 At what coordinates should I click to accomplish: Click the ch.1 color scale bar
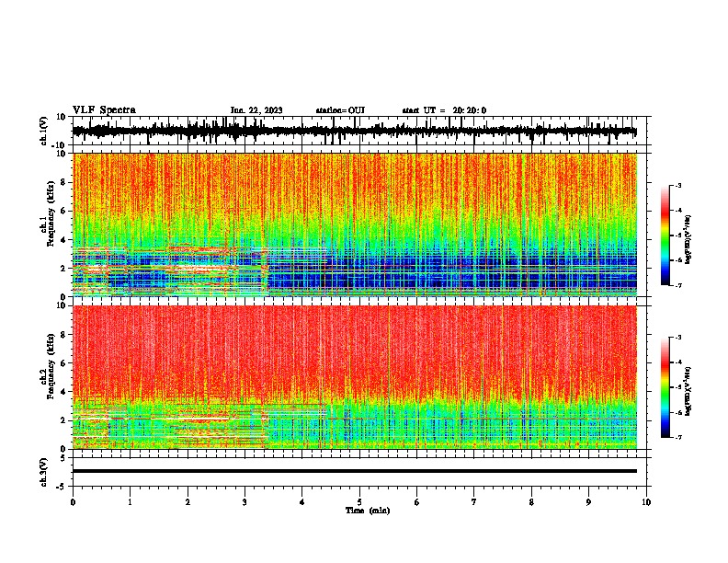tap(665, 236)
